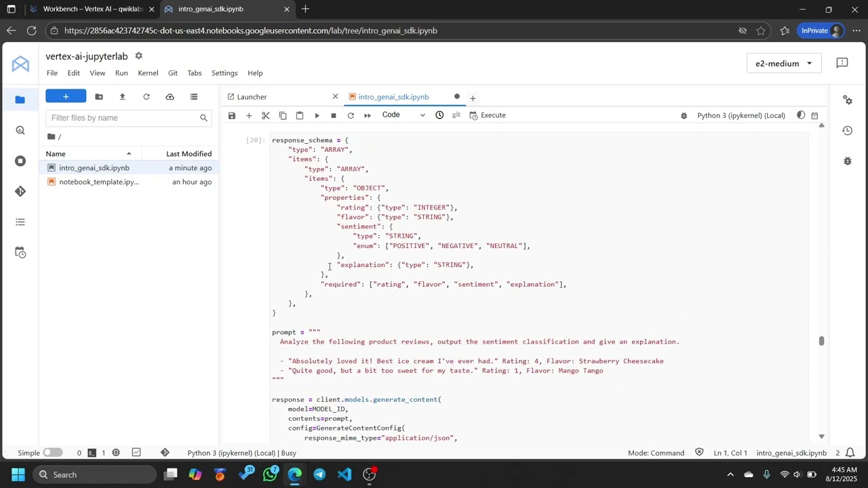868x488 pixels.
Task: Click the browser address bar URL
Action: coord(251,30)
